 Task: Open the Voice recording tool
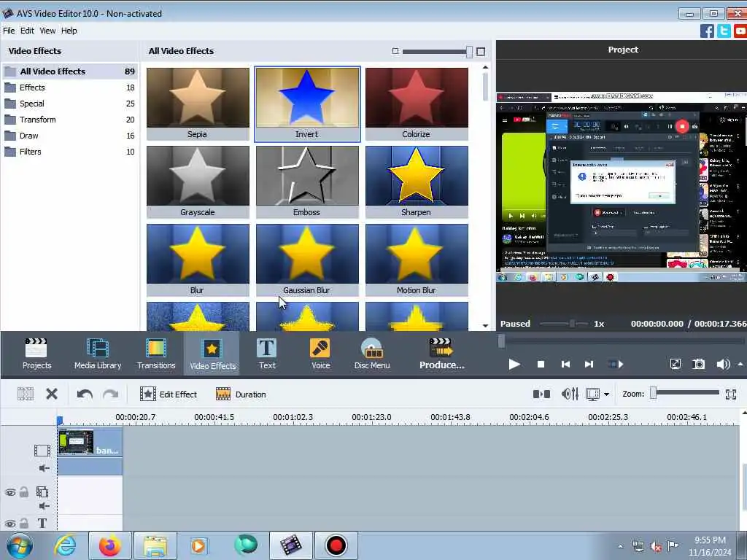click(321, 354)
